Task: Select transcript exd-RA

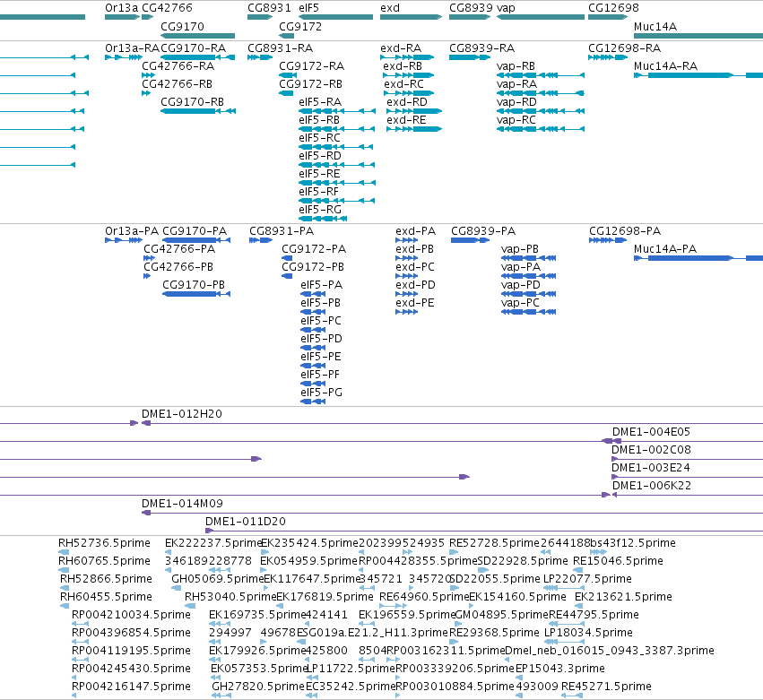Action: point(407,57)
